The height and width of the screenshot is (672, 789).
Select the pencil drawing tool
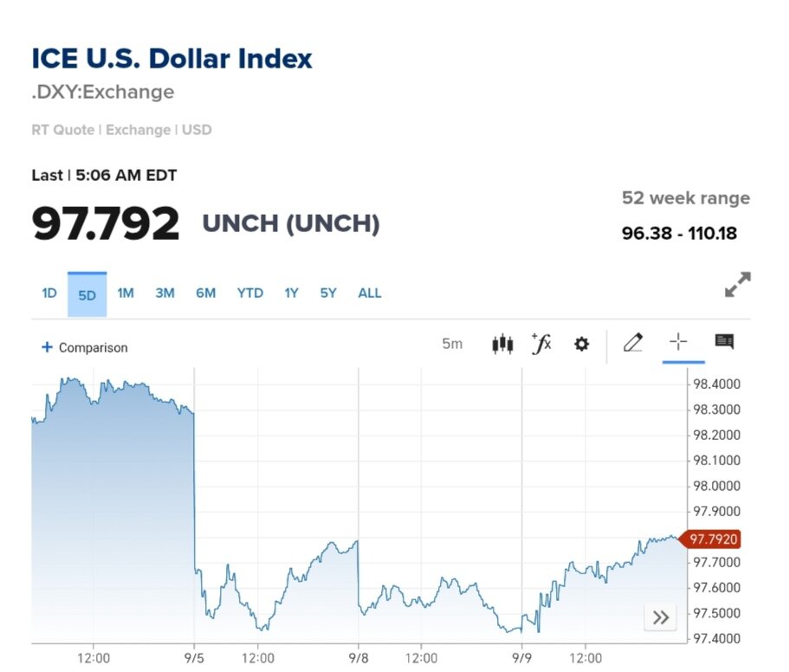pos(633,343)
